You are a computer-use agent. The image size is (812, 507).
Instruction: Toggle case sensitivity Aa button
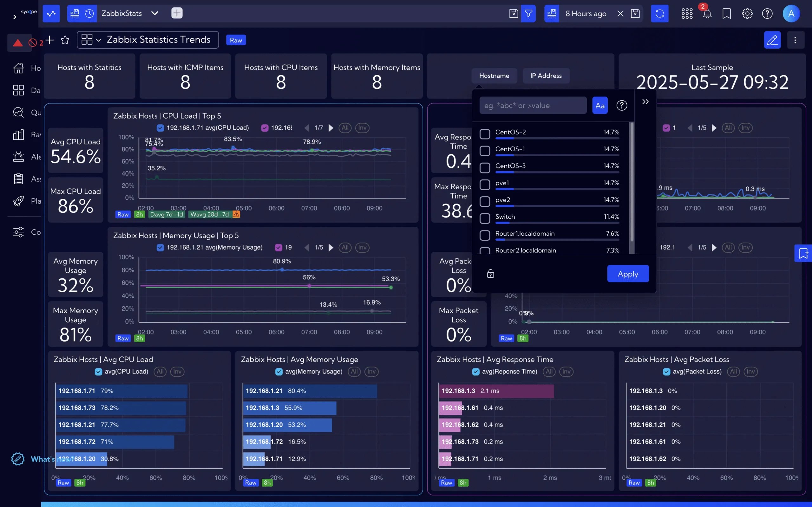(600, 106)
